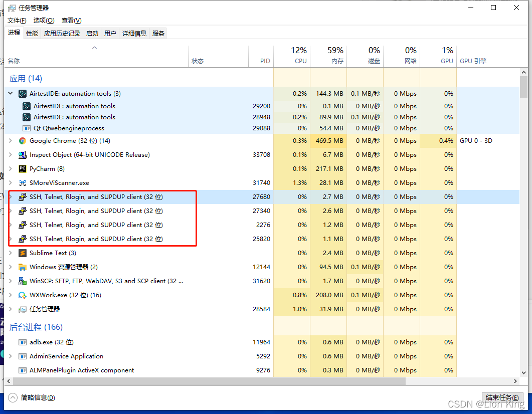The height and width of the screenshot is (414, 532).
Task: Click the Qt Qtwebengineprocess icon
Action: coord(27,128)
